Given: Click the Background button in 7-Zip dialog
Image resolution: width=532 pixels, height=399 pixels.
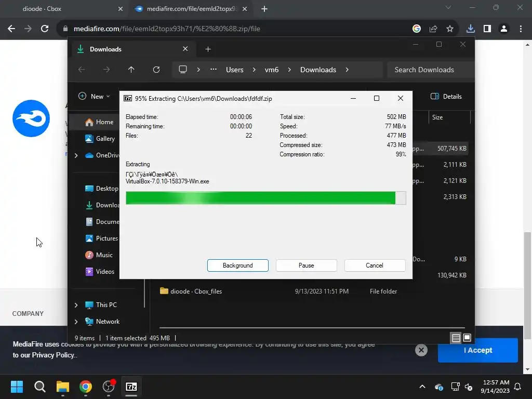Looking at the screenshot, I should (237, 265).
